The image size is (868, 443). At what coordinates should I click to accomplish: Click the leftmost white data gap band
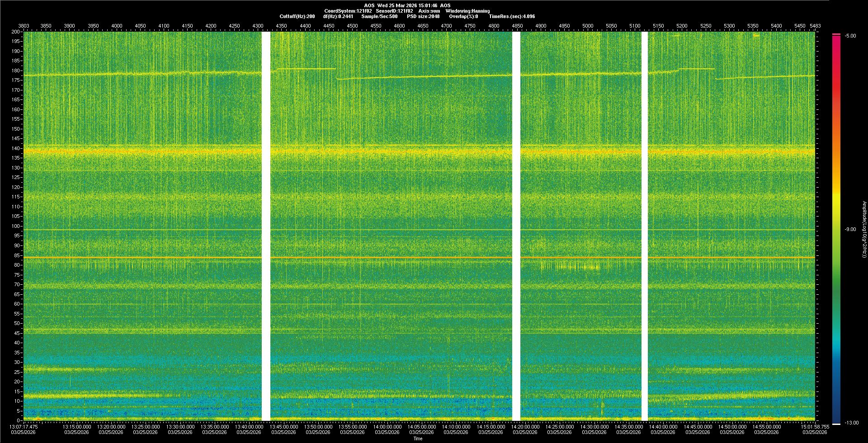pyautogui.click(x=266, y=226)
